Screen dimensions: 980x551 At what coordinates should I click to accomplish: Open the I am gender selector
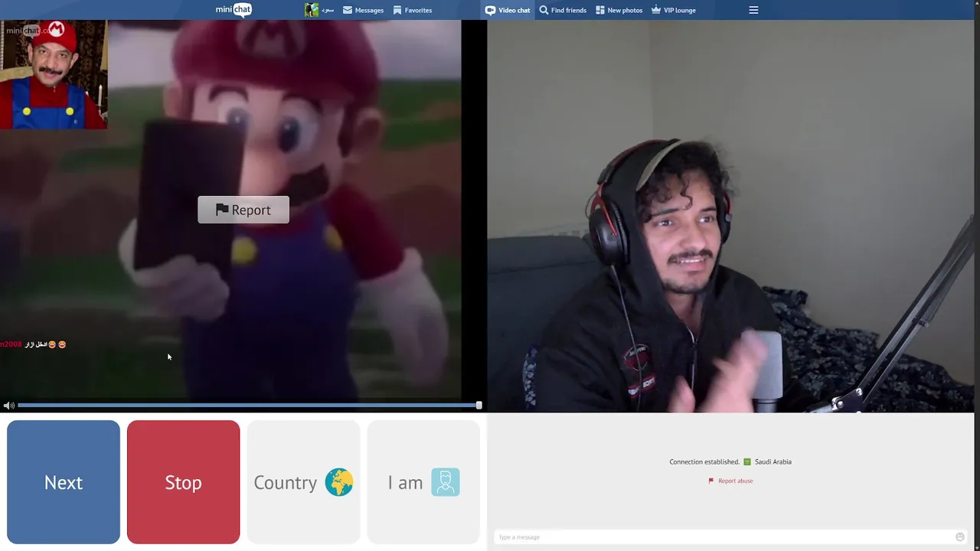tap(423, 482)
